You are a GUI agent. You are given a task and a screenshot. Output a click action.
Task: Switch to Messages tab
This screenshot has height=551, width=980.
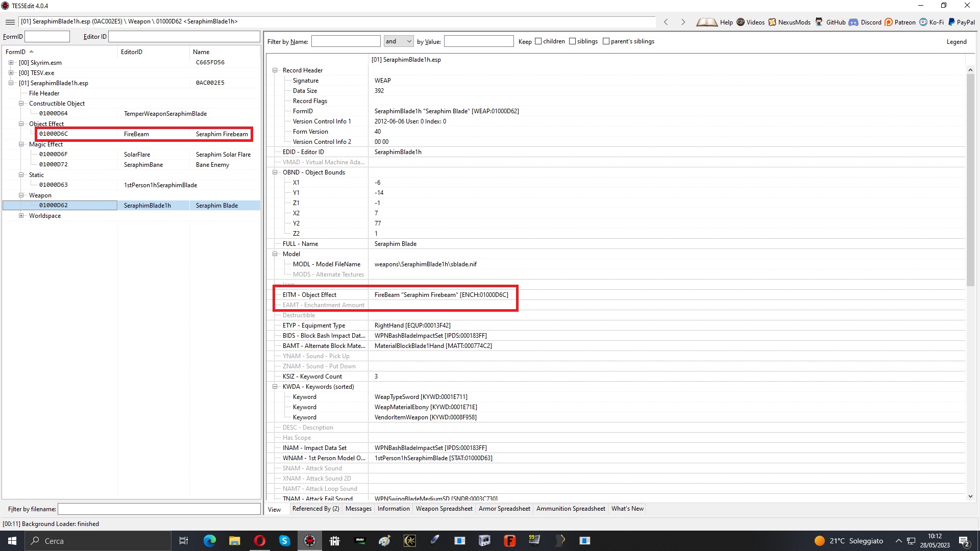(358, 509)
